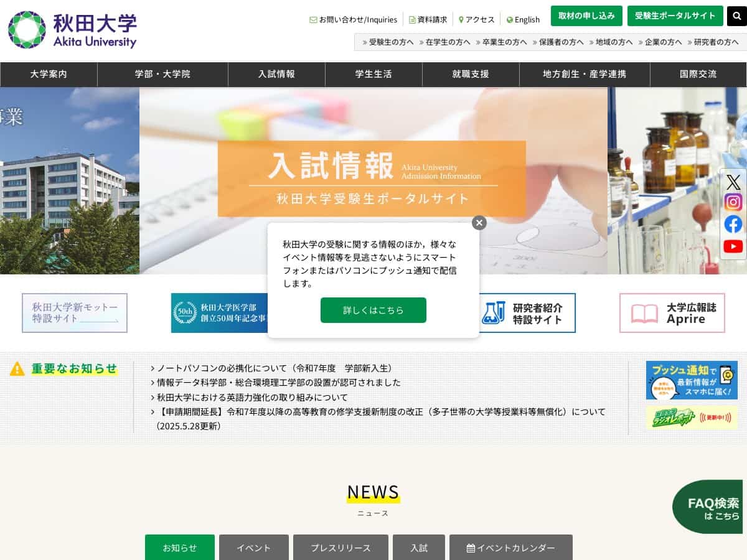Switch site language to English
This screenshot has width=747, height=560.
click(x=524, y=19)
